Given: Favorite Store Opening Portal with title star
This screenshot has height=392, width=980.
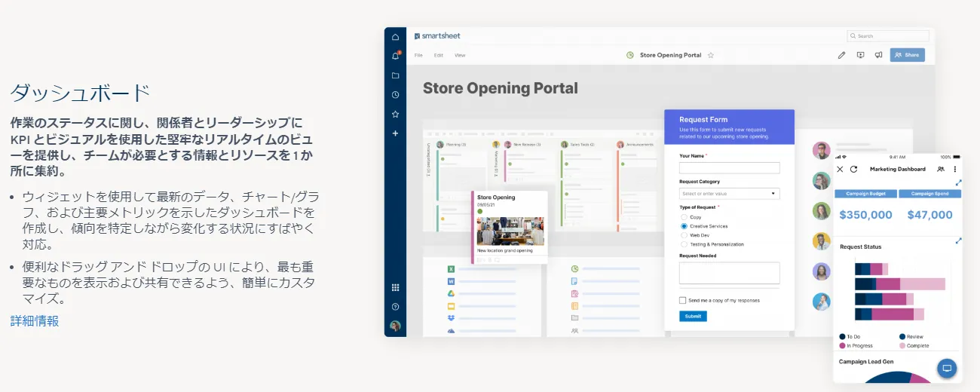Looking at the screenshot, I should pos(711,55).
